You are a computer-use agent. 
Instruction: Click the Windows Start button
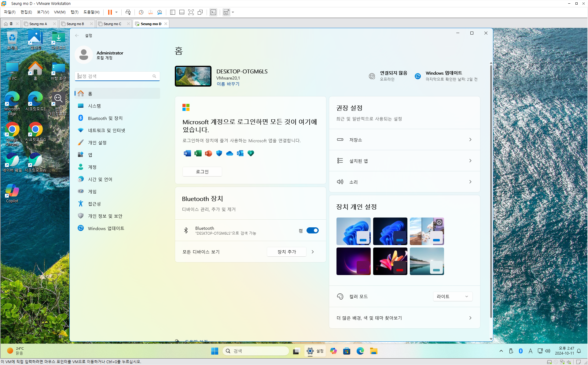tap(215, 351)
